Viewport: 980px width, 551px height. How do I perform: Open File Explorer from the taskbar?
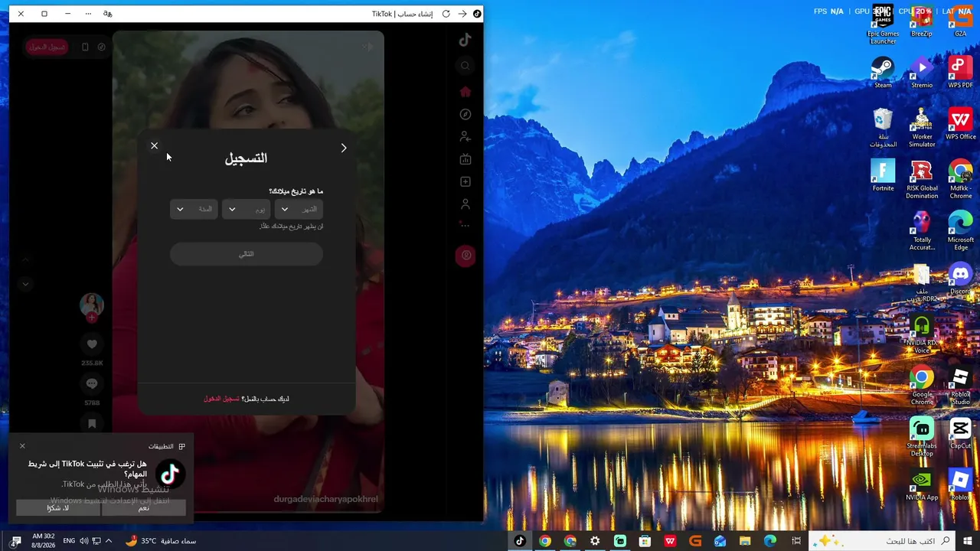pyautogui.click(x=745, y=541)
